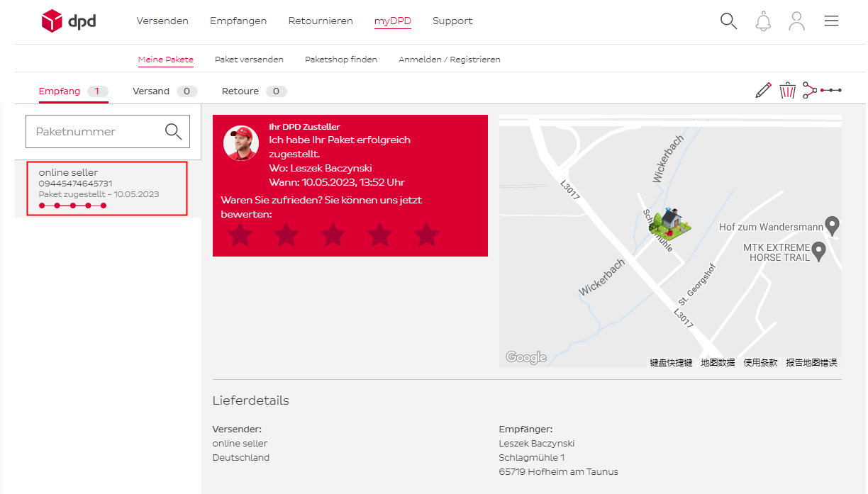The image size is (868, 494).
Task: Open the Versenden menu
Action: (162, 21)
